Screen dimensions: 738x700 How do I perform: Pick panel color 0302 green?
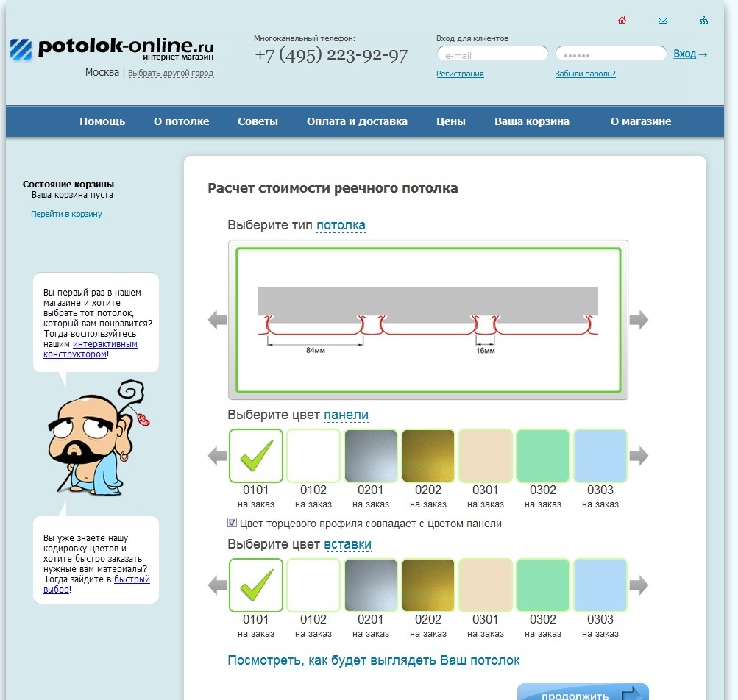(543, 455)
